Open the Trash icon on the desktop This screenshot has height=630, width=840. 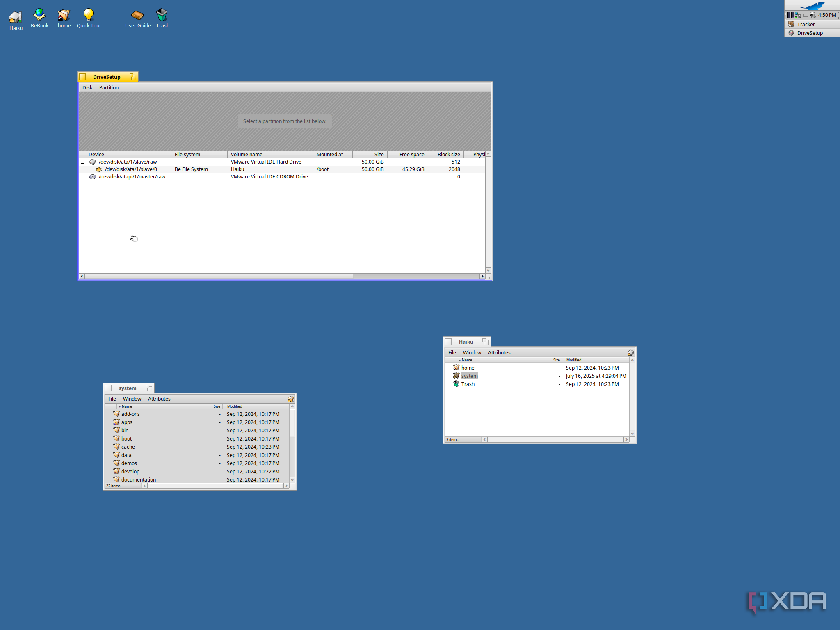[162, 15]
